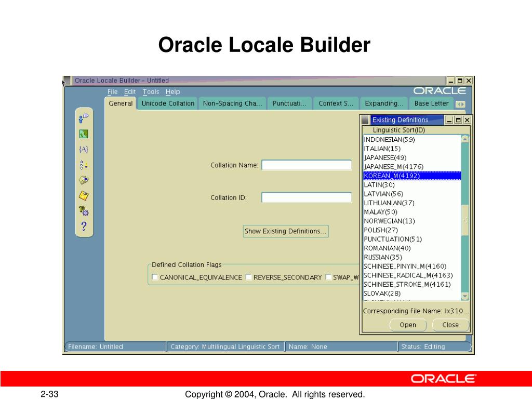Select SCHINESE_RADICAL_M(4163) in the list

412,275
